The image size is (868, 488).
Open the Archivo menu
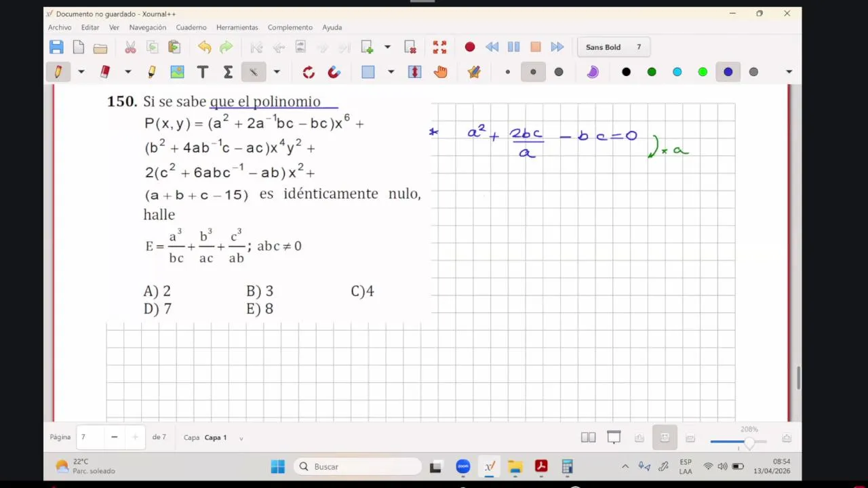click(x=60, y=27)
